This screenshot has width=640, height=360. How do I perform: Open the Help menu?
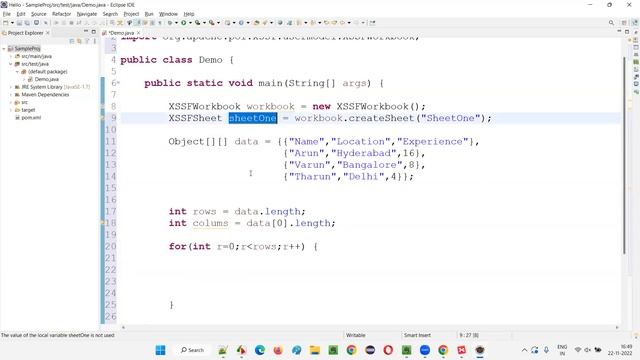tap(189, 14)
